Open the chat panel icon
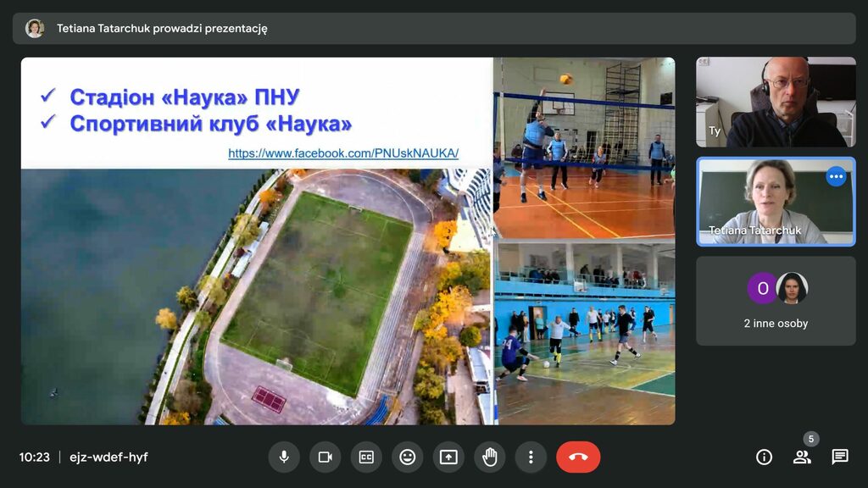868x488 pixels. click(x=840, y=457)
